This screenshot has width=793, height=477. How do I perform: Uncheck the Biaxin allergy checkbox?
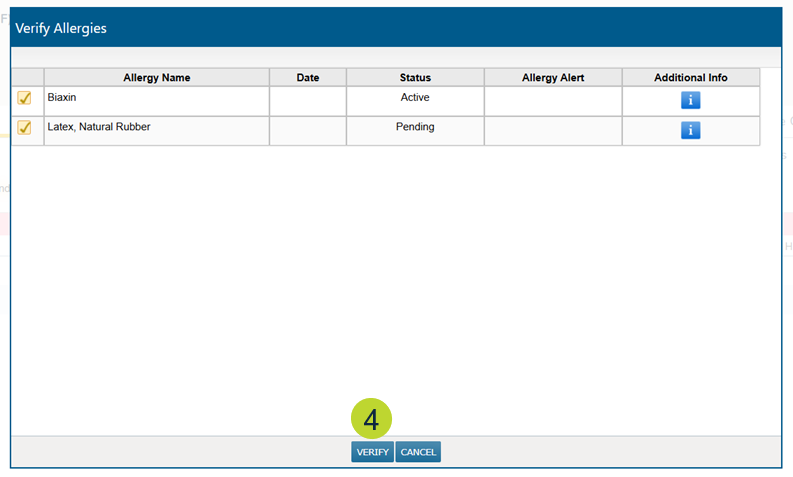pyautogui.click(x=25, y=98)
